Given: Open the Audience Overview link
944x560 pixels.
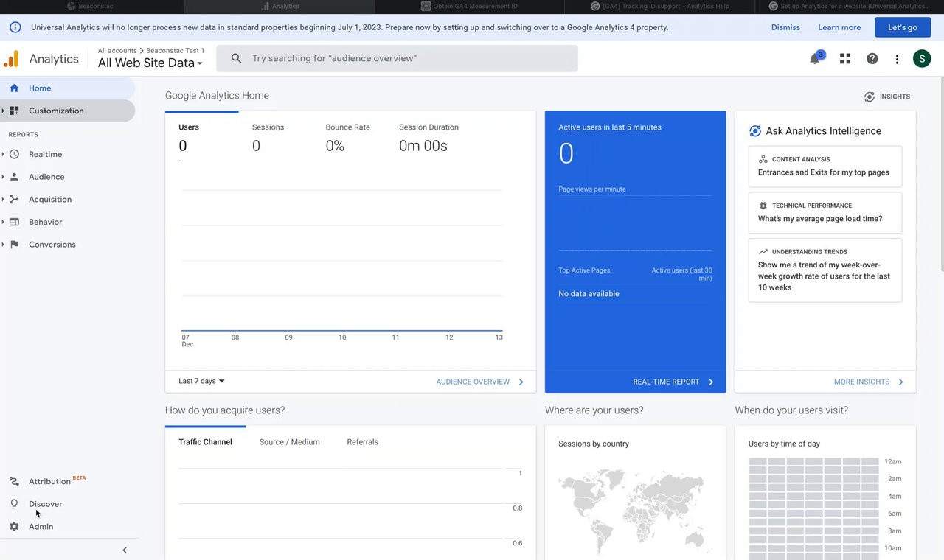Looking at the screenshot, I should [x=480, y=382].
